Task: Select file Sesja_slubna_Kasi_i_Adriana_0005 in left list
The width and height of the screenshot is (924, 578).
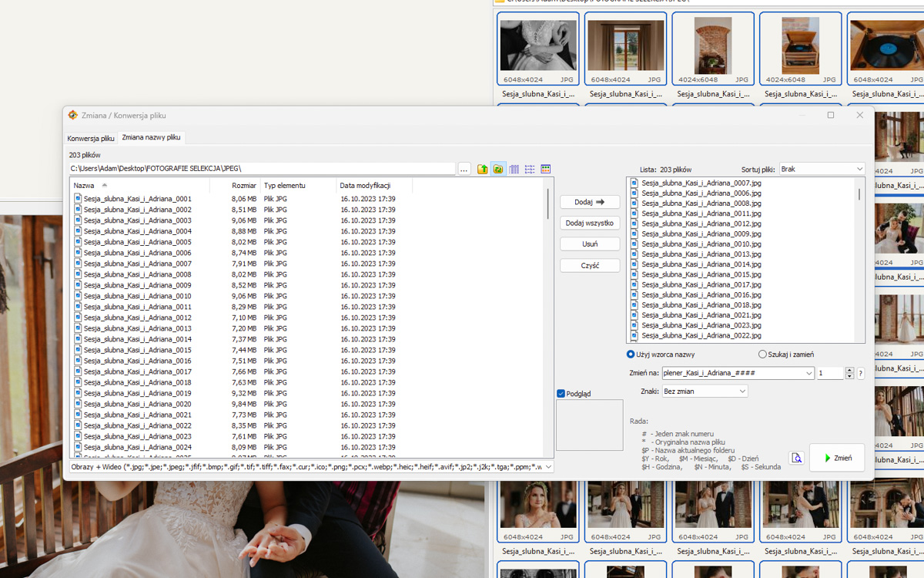Action: coord(137,242)
